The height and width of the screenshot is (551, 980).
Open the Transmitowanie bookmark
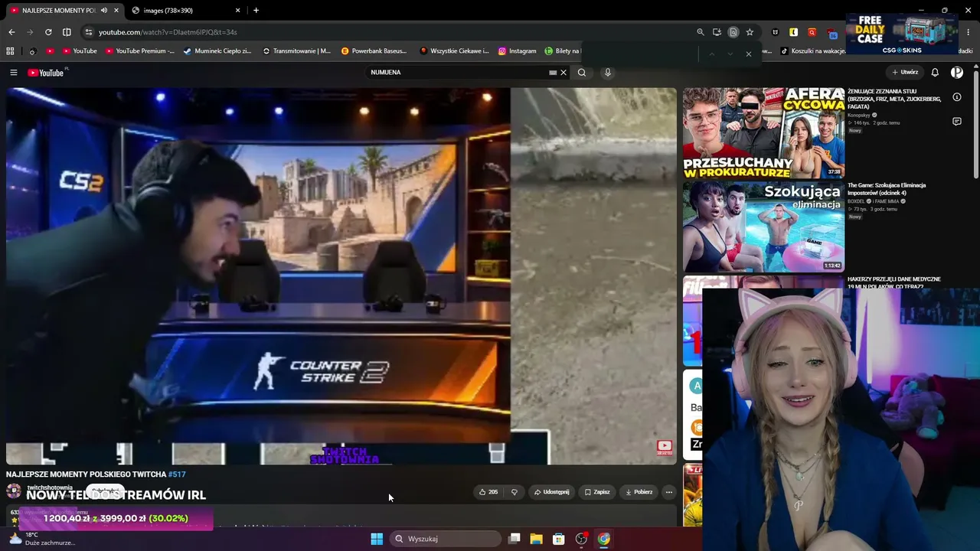(296, 51)
